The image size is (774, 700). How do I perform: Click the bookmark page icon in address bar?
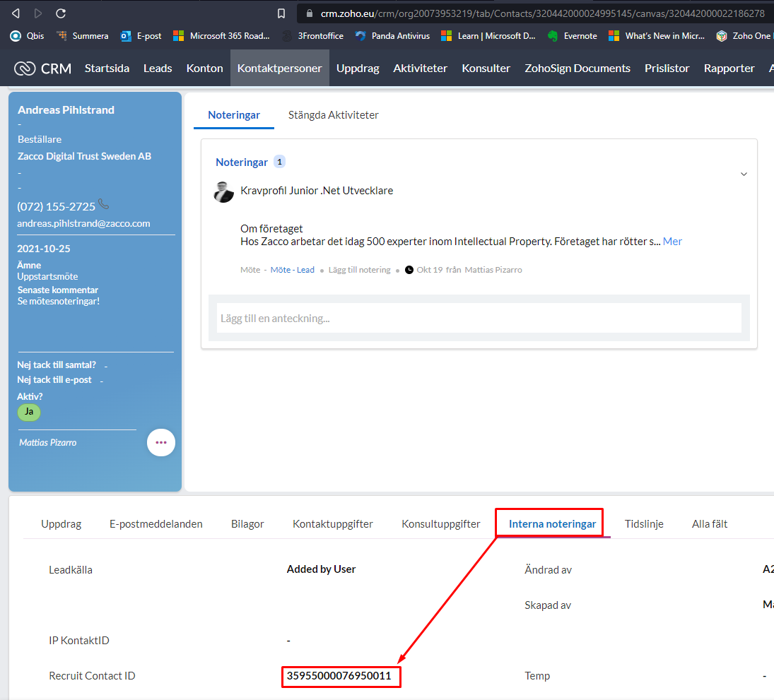281,13
